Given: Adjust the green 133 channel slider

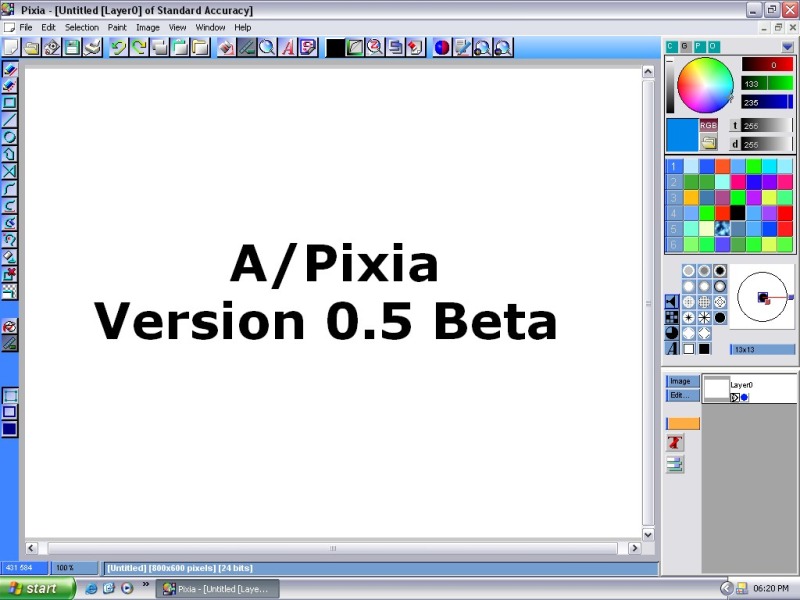Looking at the screenshot, I should click(x=768, y=84).
